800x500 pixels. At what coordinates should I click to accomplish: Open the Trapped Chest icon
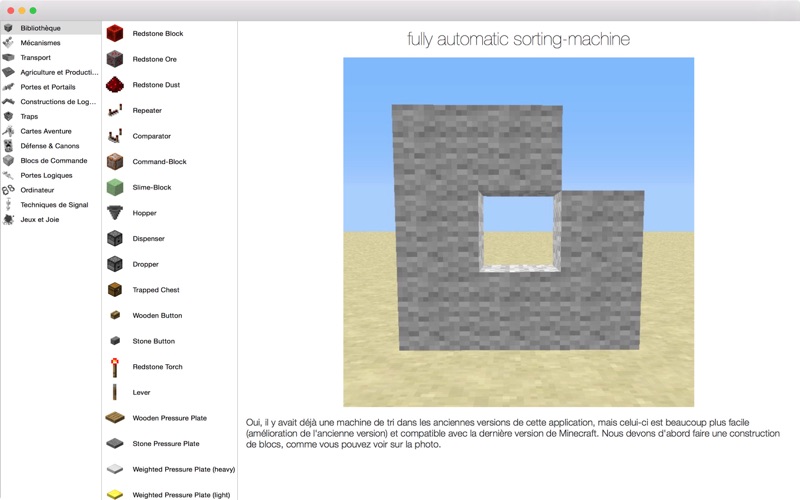(115, 290)
